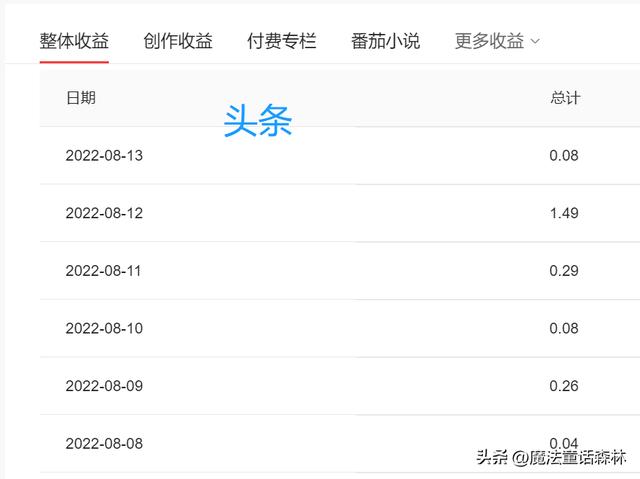Click the @魔法童话森林 author watermark
The image size is (640, 479).
(x=568, y=459)
